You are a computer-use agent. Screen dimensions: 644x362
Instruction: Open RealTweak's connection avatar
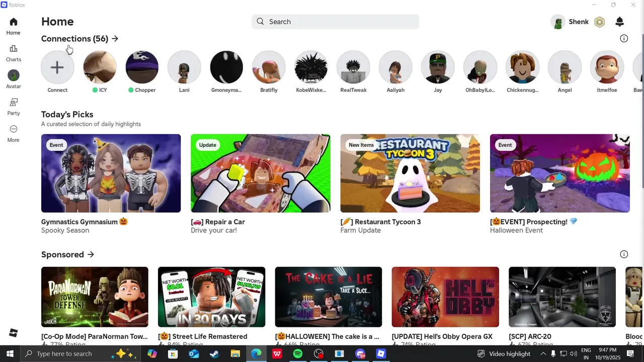tap(353, 67)
